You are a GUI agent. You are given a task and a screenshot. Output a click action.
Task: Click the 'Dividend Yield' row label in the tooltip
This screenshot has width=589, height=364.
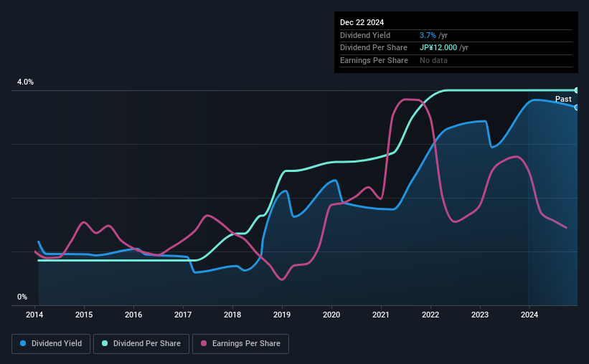pos(365,35)
